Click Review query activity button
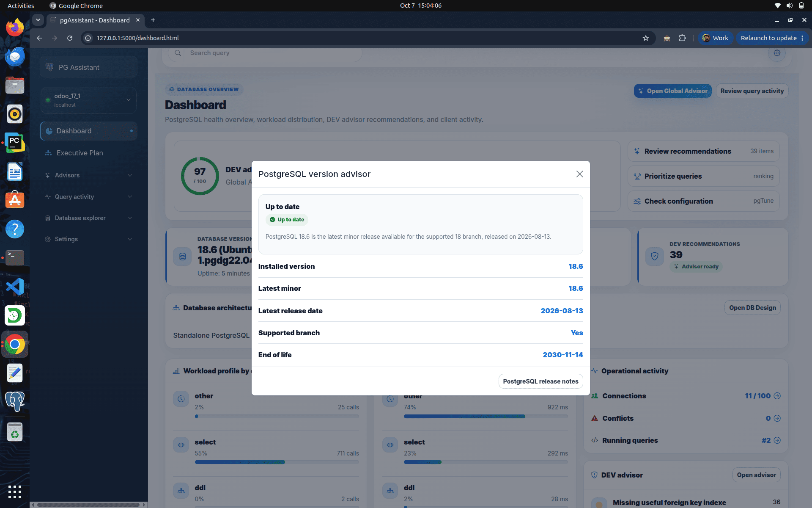 point(752,91)
